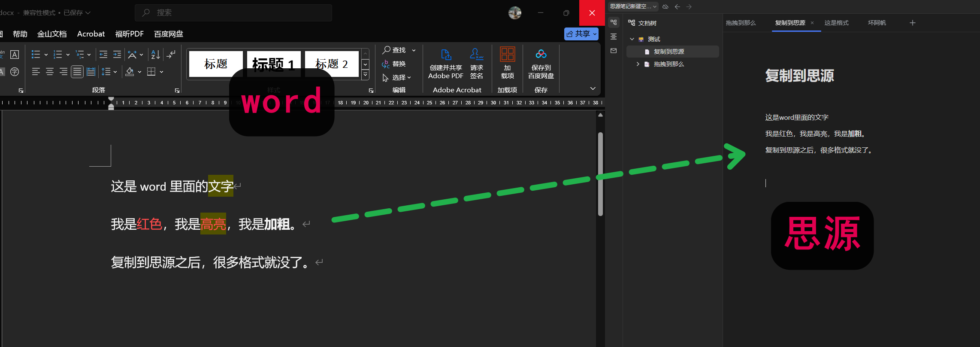Select the 标题 2 style thumbnail
Screen dimensions: 980x347
[332, 64]
